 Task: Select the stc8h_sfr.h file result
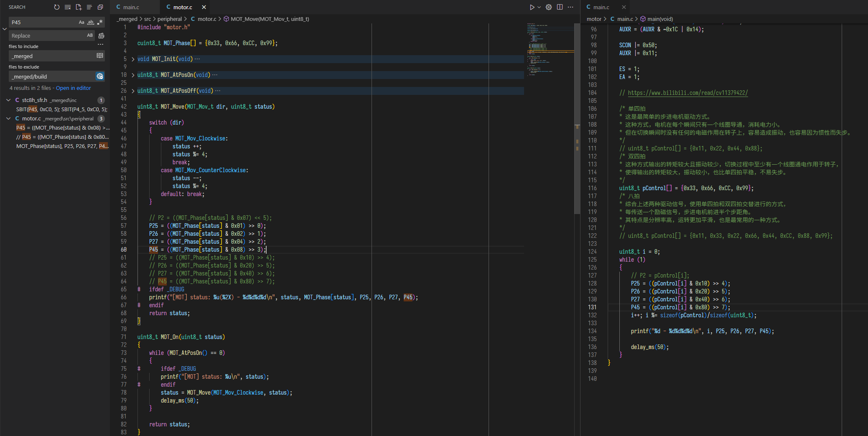point(55,100)
